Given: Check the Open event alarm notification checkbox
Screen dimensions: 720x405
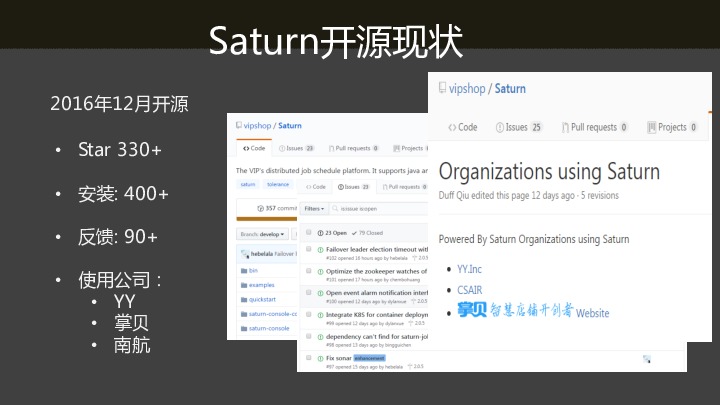Looking at the screenshot, I should 309,292.
